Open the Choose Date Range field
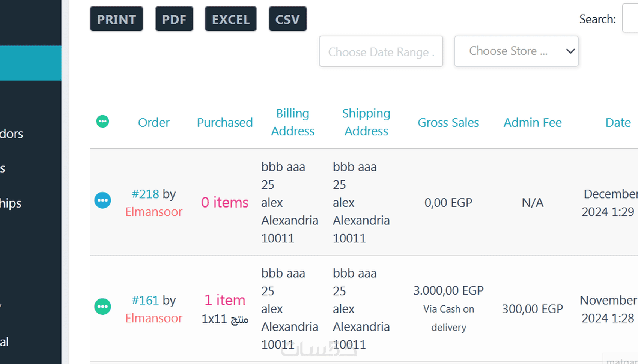This screenshot has width=638, height=364. click(x=381, y=51)
